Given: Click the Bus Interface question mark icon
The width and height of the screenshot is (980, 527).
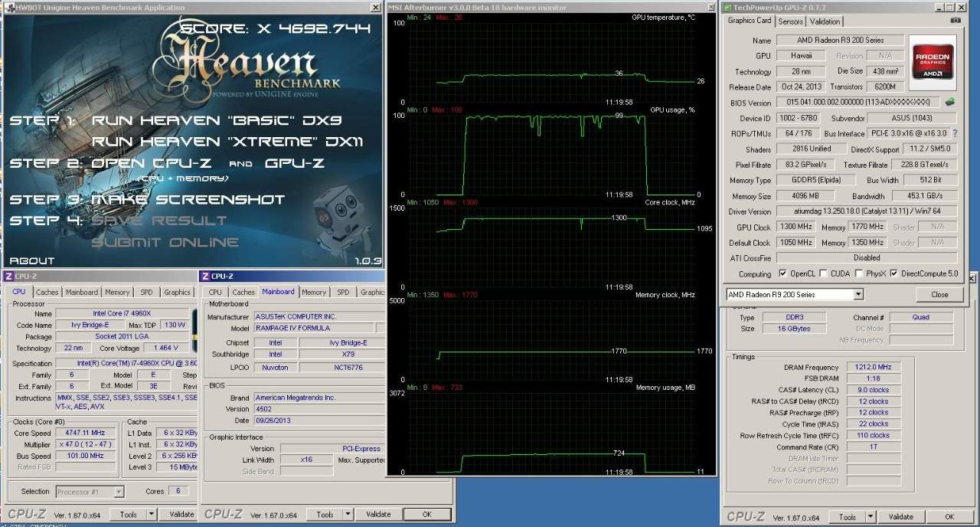Looking at the screenshot, I should (955, 133).
